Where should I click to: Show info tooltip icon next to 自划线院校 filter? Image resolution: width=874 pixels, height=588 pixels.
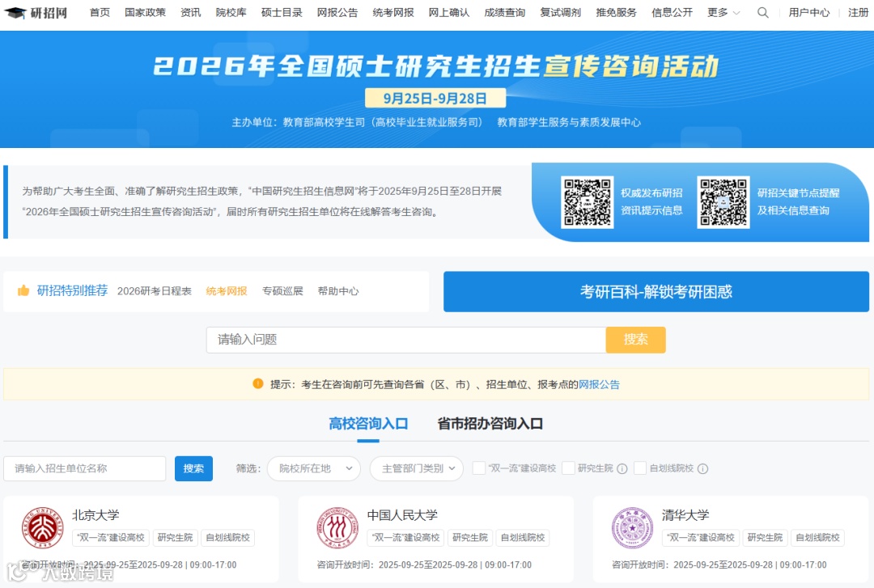(703, 469)
